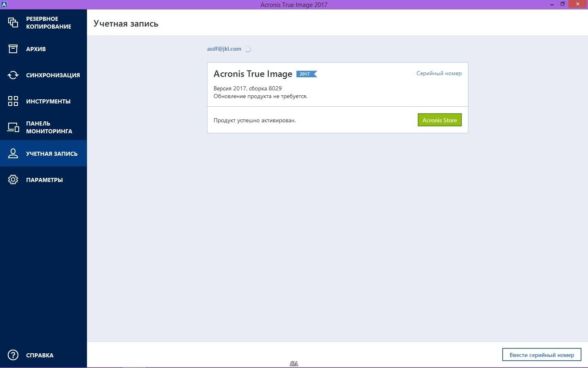
Task: Open the Серийный номер link
Action: 439,73
